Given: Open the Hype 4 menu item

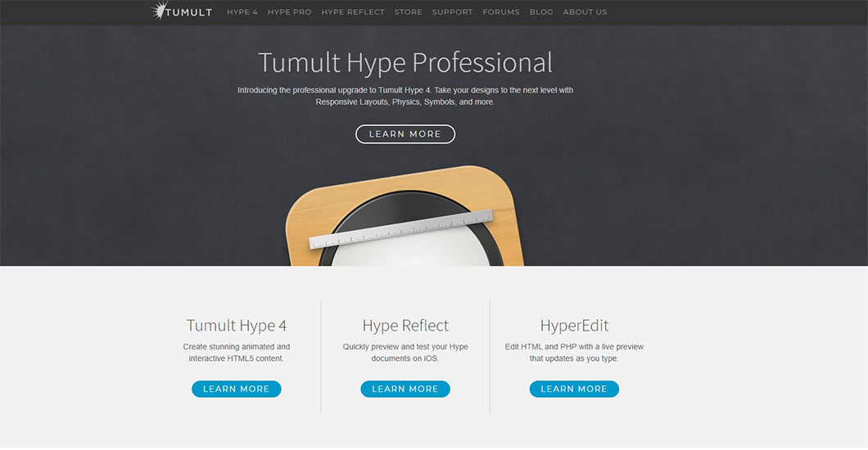Looking at the screenshot, I should tap(242, 12).
